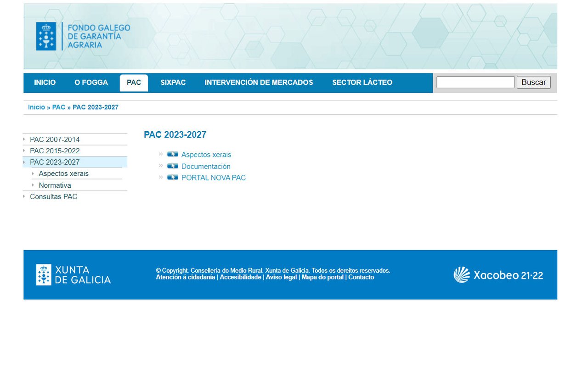
Task: Click the folder icon beside Aspectos xerais
Action: tap(173, 154)
